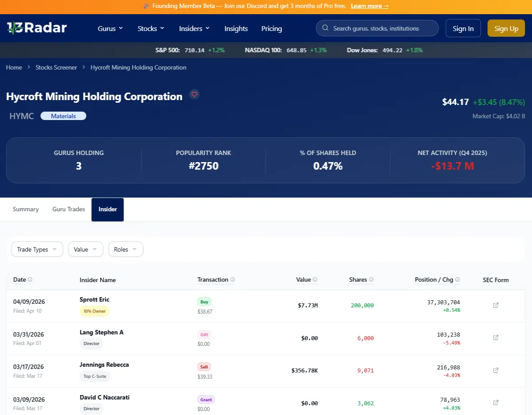The height and width of the screenshot is (415, 532).
Task: Click info icon beside Position / Chg column
Action: [x=458, y=280]
